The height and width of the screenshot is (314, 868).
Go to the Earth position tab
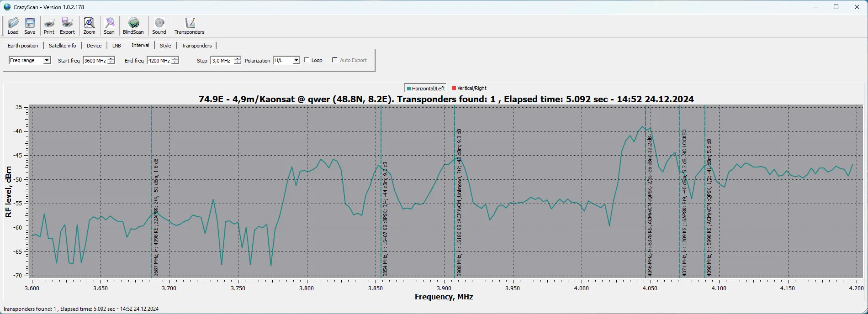23,46
